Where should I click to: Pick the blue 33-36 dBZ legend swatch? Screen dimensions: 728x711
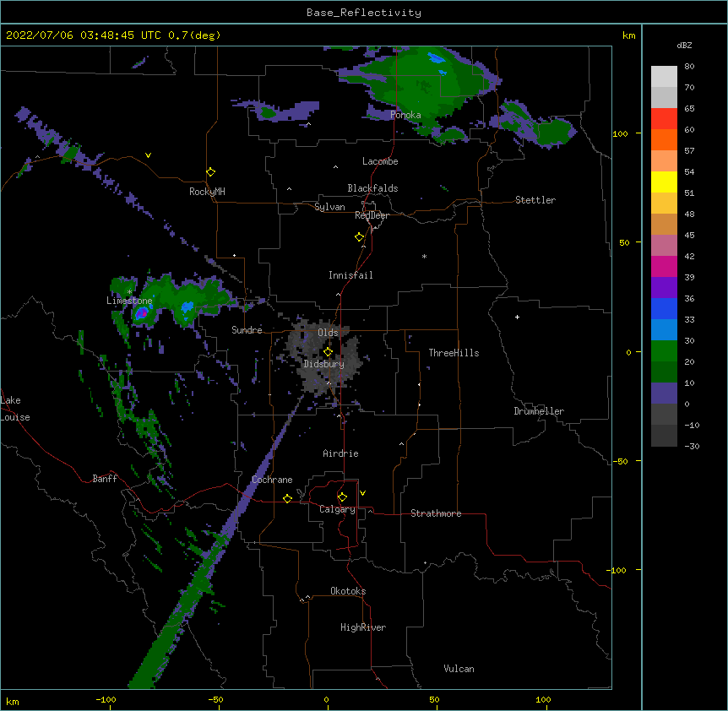(x=664, y=308)
